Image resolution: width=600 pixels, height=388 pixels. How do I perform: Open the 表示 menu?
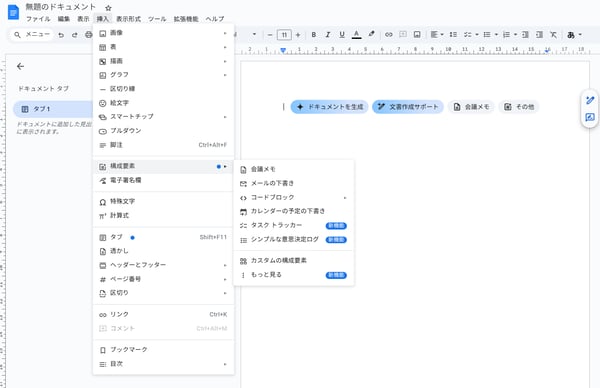pyautogui.click(x=83, y=19)
